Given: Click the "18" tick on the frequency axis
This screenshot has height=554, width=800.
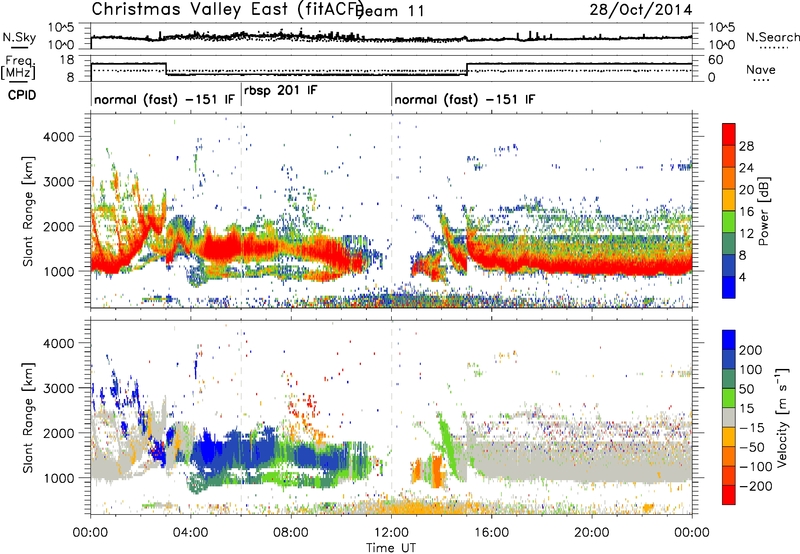Looking at the screenshot, I should coord(66,60).
